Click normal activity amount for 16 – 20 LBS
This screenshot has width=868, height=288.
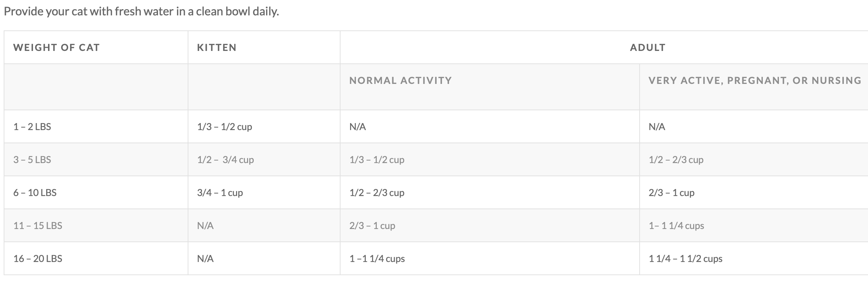pyautogui.click(x=377, y=259)
